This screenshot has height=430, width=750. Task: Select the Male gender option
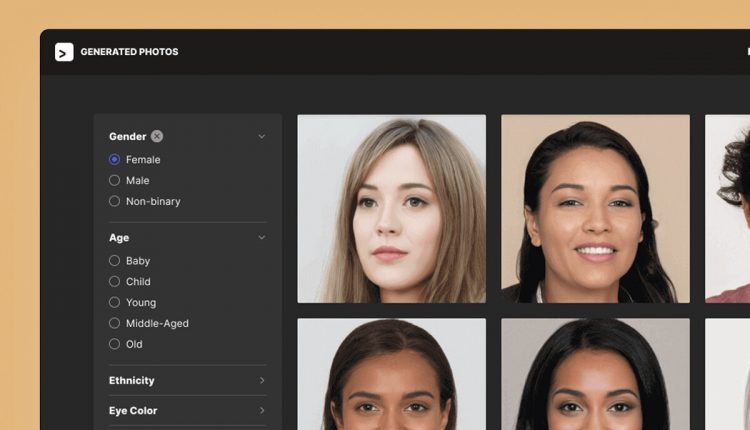click(115, 181)
